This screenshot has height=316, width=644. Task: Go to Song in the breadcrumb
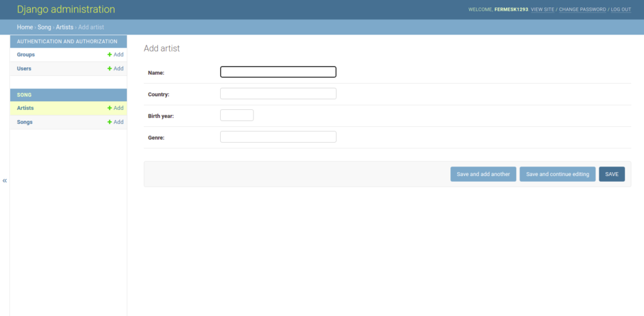[45, 27]
